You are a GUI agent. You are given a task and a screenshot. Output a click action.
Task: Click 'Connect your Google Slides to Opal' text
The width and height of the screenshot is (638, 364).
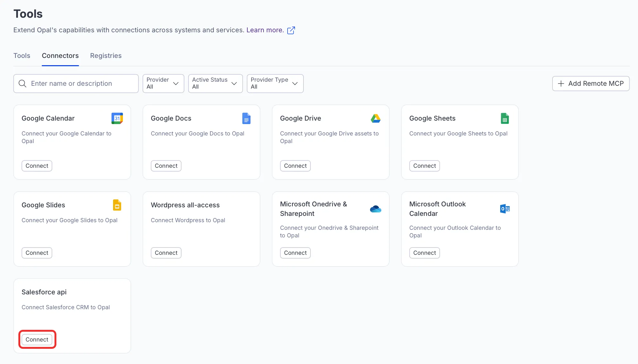point(69,220)
